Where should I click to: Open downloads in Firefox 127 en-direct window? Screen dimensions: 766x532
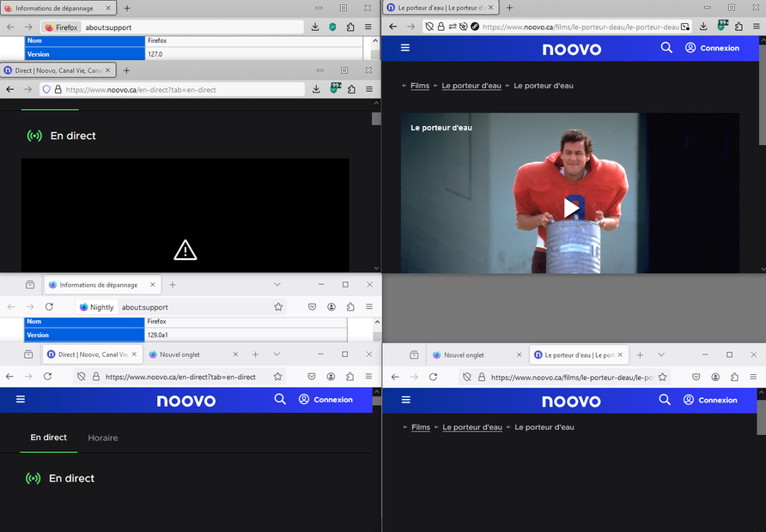pyautogui.click(x=316, y=89)
